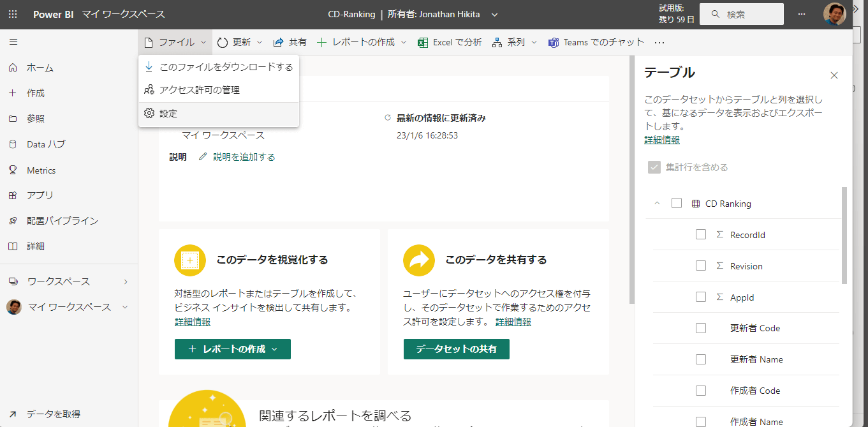This screenshot has height=427, width=868.
Task: Expand the dataset title owner dropdown chevron
Action: point(495,15)
